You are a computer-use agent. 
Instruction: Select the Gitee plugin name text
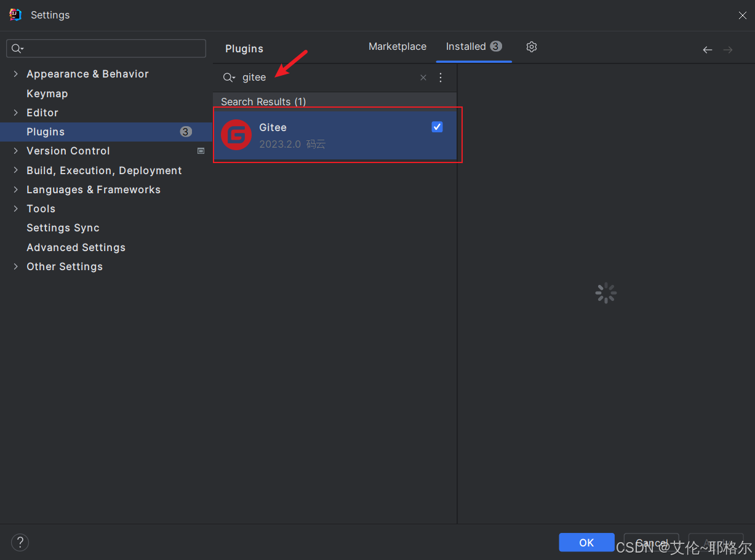pos(273,127)
